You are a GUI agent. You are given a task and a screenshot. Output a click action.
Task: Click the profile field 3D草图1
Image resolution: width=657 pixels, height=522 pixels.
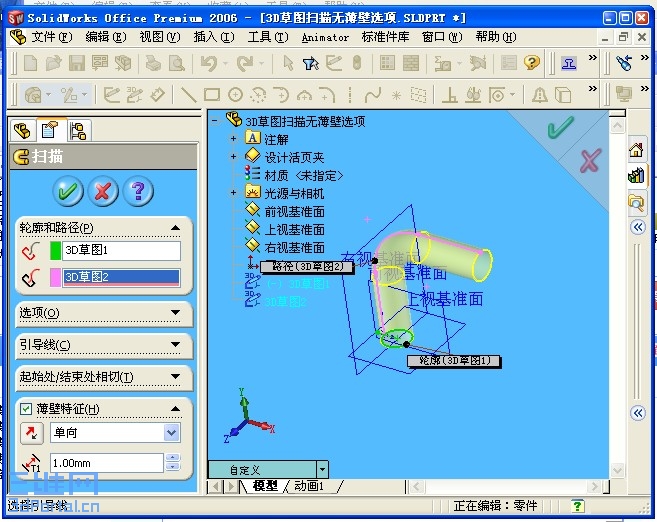coord(122,251)
